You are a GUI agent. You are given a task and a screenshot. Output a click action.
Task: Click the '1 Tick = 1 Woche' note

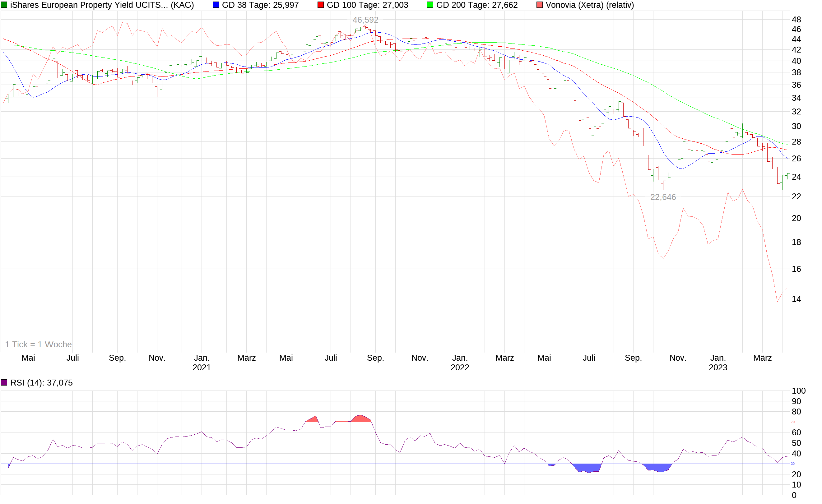[x=38, y=344]
